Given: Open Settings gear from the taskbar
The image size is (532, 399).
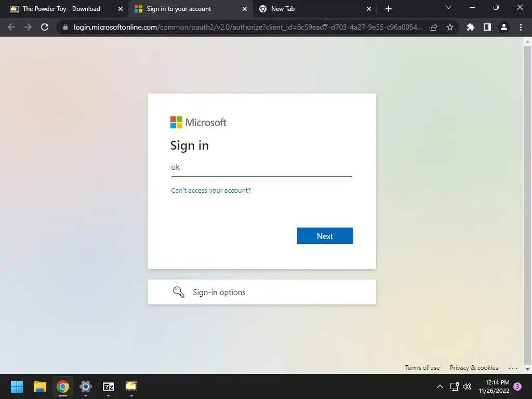Looking at the screenshot, I should click(86, 387).
